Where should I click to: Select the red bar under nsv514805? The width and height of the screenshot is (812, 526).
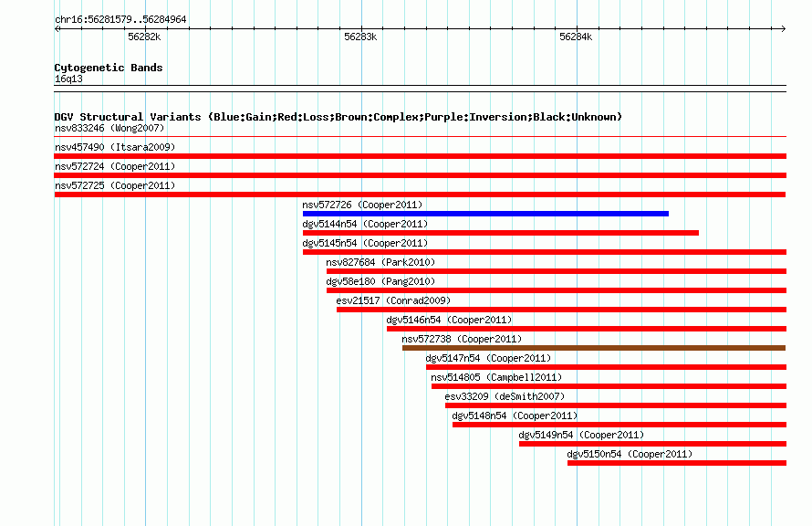tap(609, 386)
